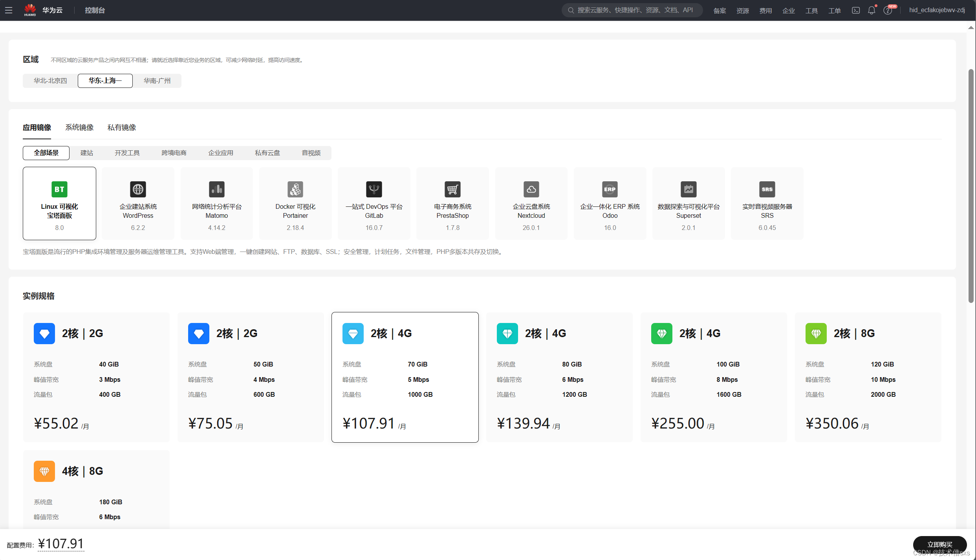Select the SRS media server icon
976x560 pixels.
click(767, 189)
